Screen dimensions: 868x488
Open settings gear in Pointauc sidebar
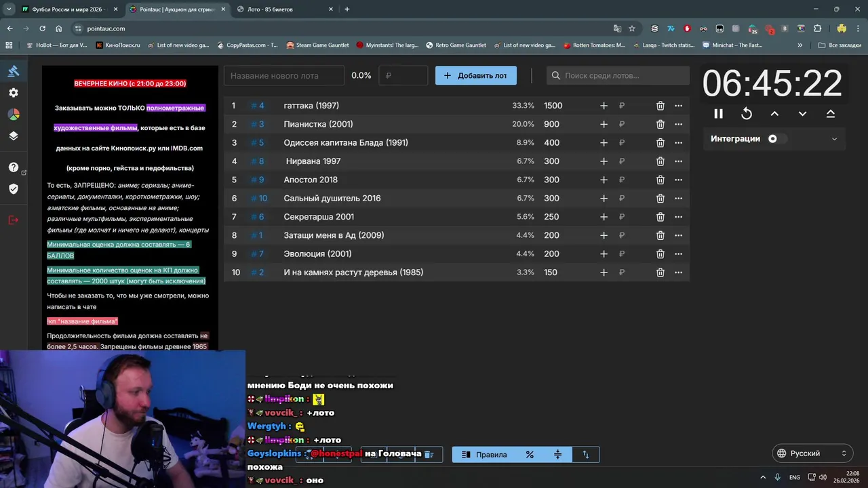point(14,93)
